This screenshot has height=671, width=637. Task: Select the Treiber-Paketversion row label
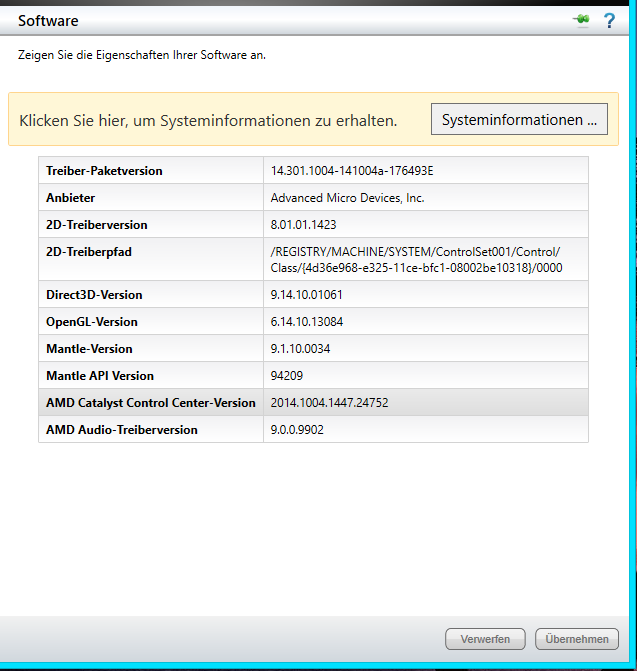coord(104,171)
